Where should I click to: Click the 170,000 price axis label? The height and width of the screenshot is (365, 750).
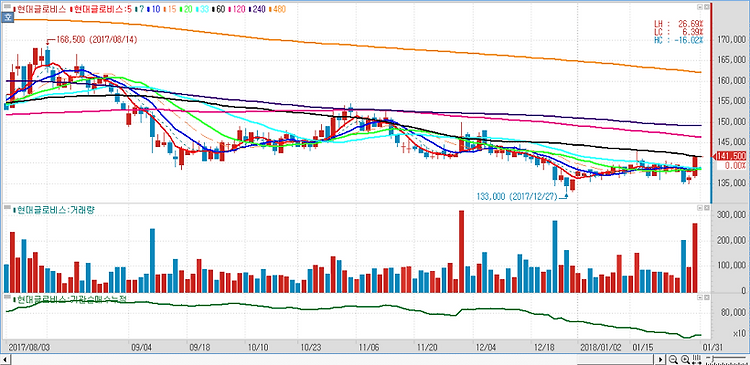pos(732,40)
